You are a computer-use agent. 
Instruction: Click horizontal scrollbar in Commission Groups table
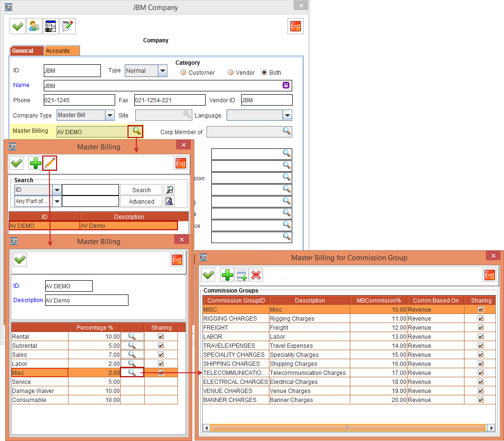[347, 428]
